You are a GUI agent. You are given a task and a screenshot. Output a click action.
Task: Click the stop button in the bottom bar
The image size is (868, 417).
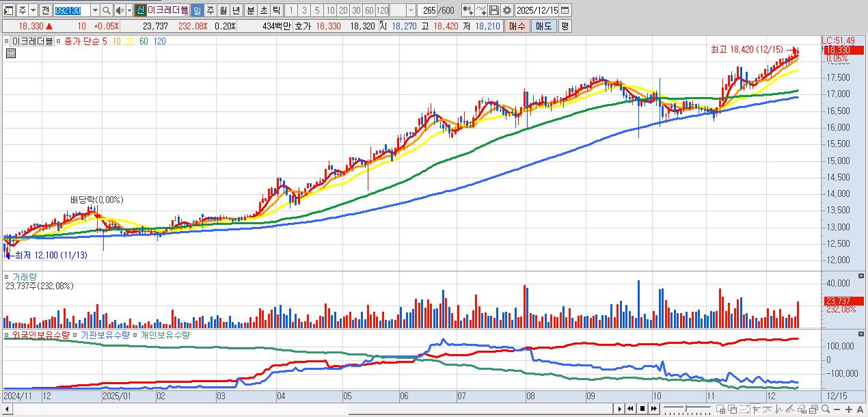tap(642, 409)
